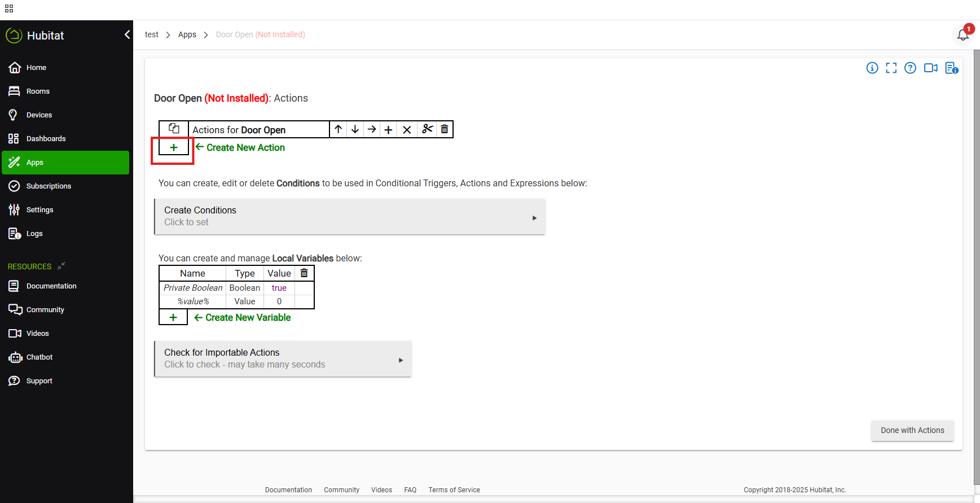
Task: Click the %value% variable value 0
Action: point(279,301)
